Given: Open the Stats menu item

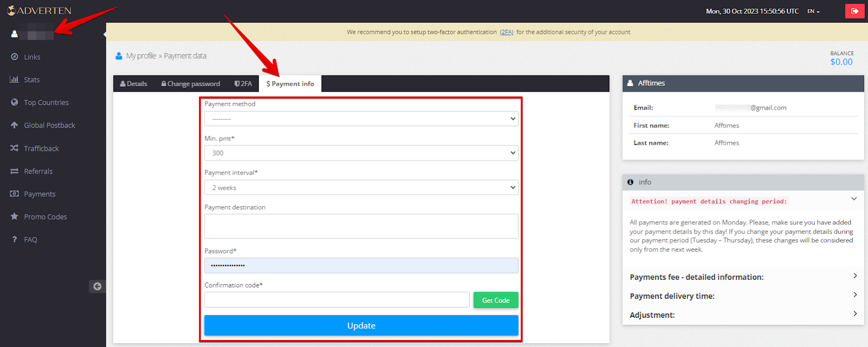Looking at the screenshot, I should [32, 80].
